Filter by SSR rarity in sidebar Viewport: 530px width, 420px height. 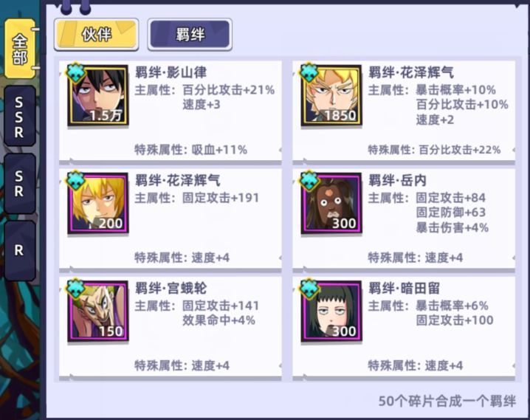20,116
